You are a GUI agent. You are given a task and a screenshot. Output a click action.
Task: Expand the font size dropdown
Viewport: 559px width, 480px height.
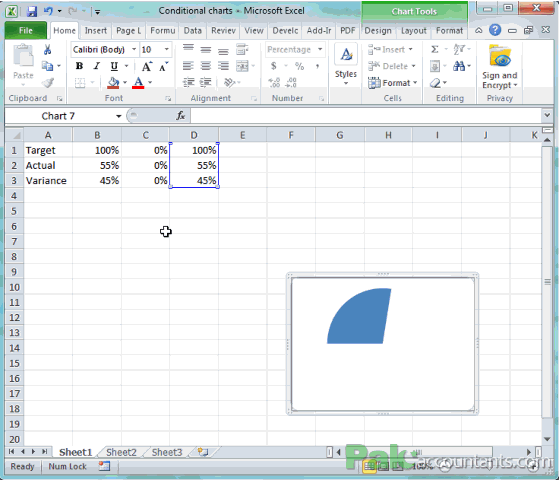click(166, 49)
